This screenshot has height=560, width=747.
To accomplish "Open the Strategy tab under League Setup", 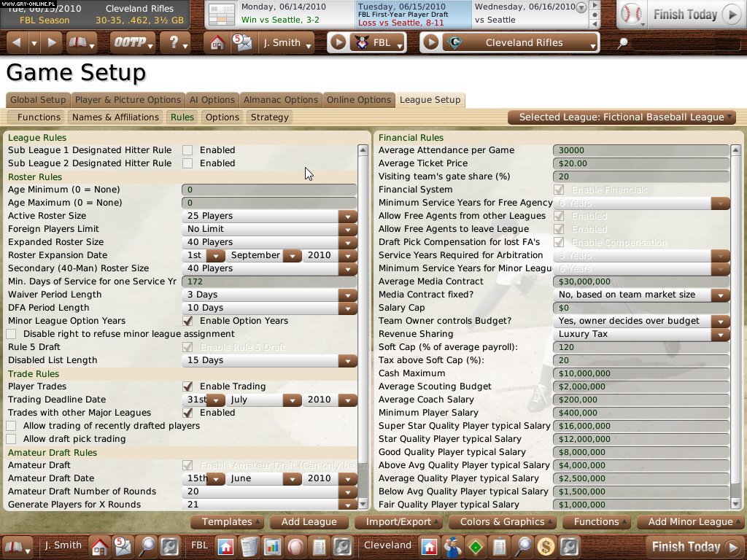I will coord(269,117).
